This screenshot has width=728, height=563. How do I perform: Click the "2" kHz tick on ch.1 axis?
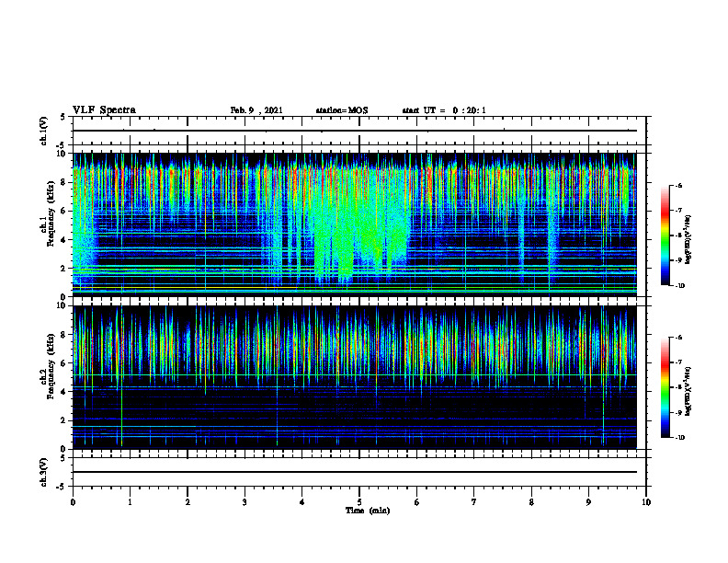point(63,269)
